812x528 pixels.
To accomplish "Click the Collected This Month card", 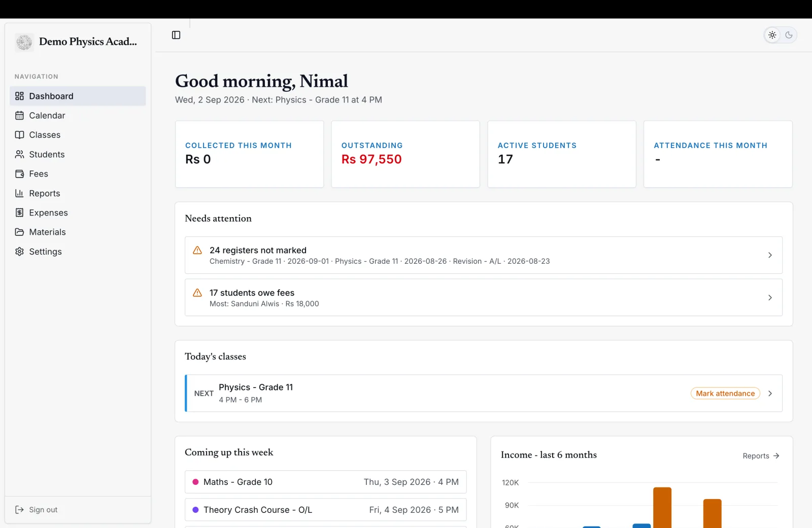I will coord(249,154).
